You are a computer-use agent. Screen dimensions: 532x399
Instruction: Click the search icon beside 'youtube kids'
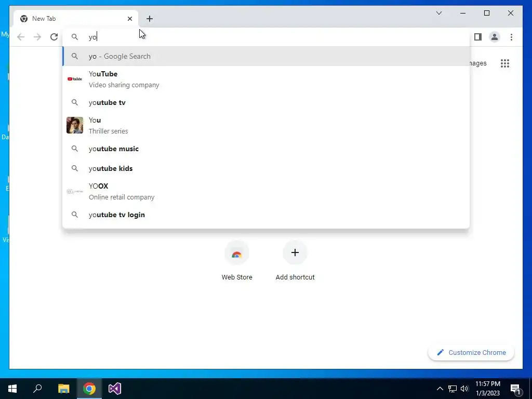point(75,168)
